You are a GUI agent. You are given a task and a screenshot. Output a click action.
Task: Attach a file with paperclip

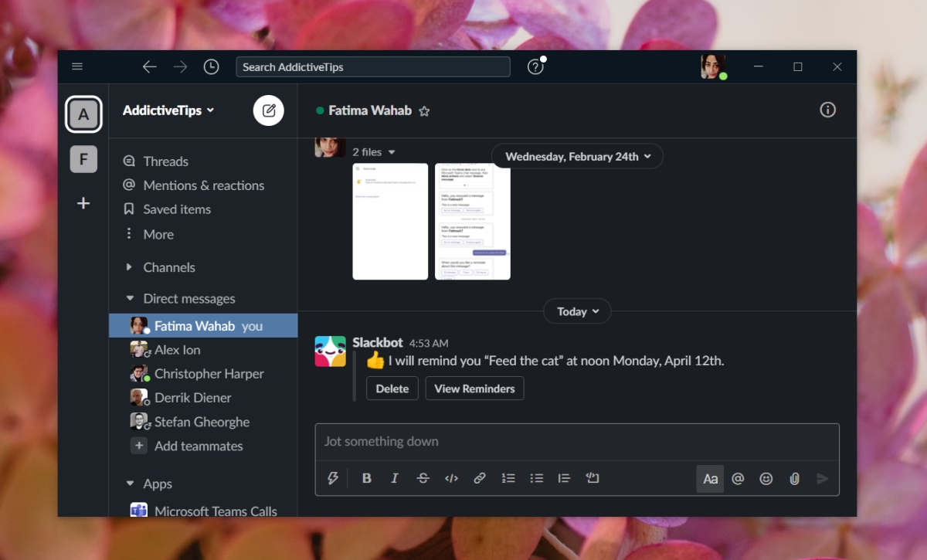(794, 479)
